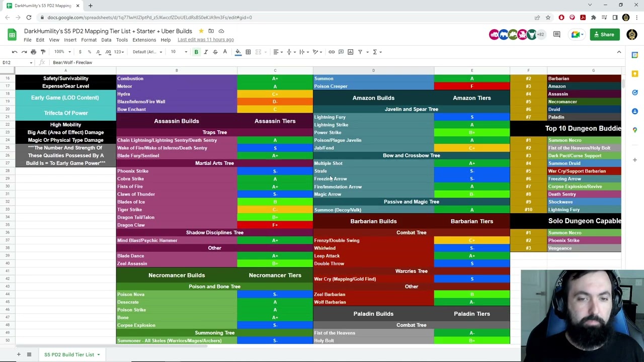Insert a link with the link icon
The width and height of the screenshot is (644, 362).
[332, 52]
